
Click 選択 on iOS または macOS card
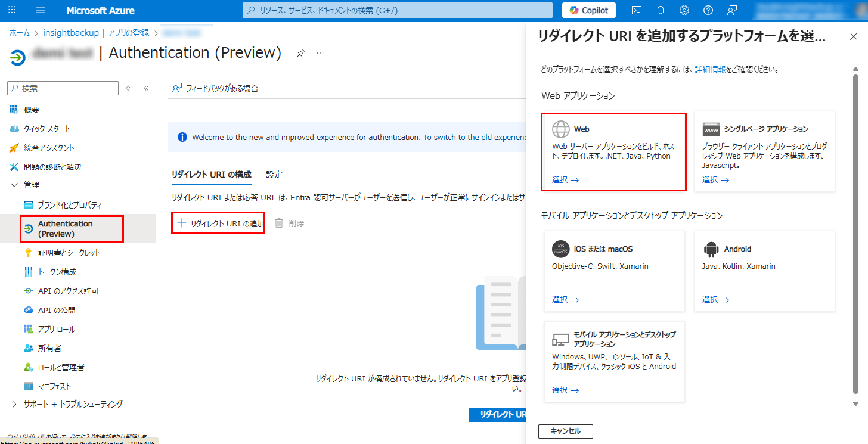[x=565, y=300]
